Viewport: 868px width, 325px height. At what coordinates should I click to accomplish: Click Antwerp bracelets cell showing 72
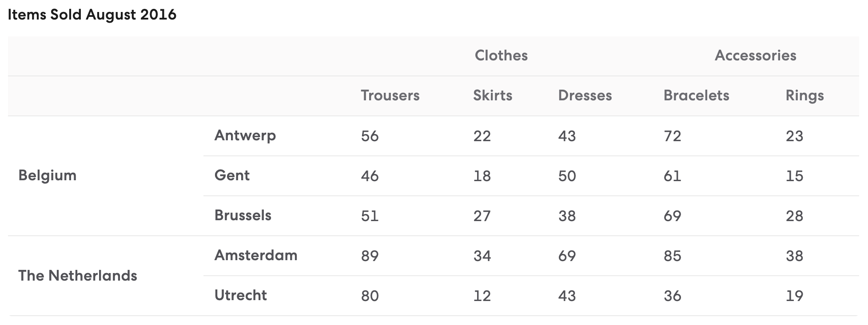click(x=673, y=136)
